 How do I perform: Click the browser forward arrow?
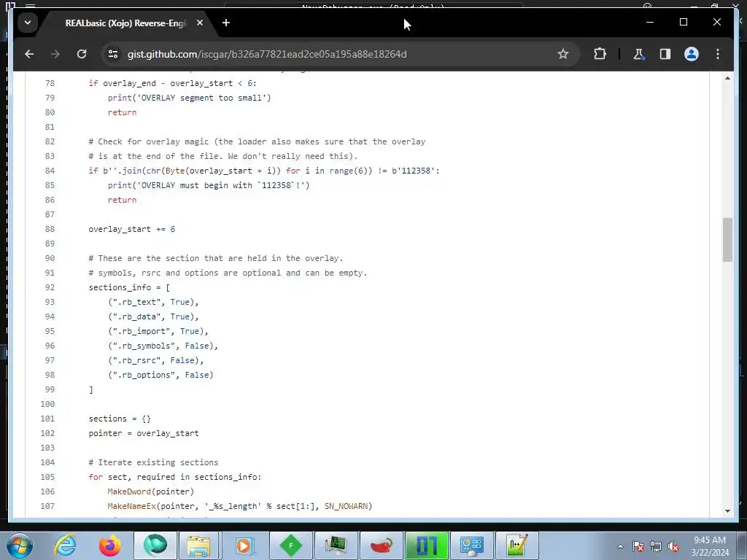tap(55, 54)
